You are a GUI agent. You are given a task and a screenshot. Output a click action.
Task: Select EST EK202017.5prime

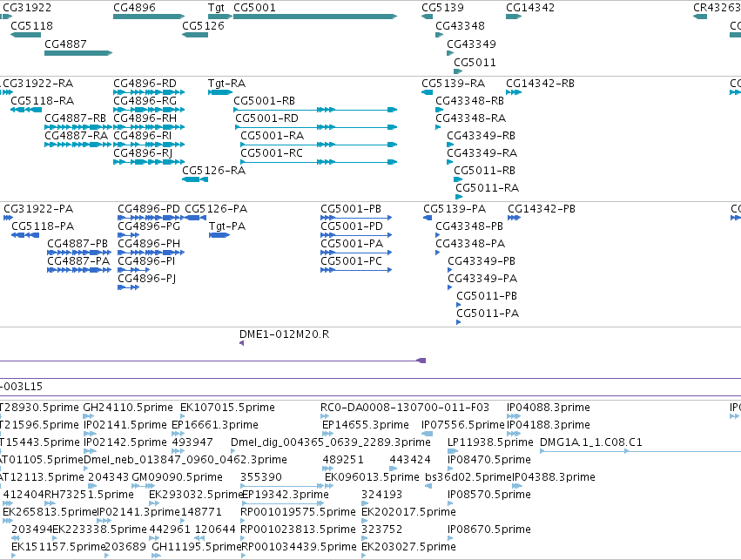click(x=408, y=512)
